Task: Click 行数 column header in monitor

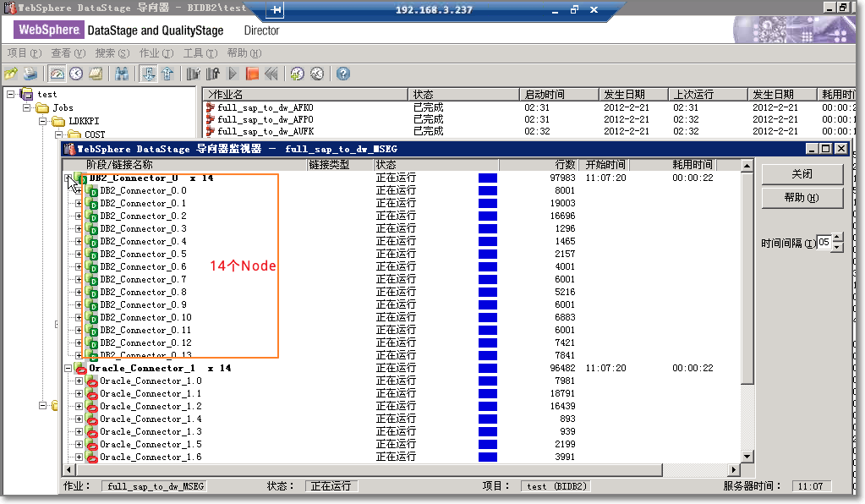Action: (x=539, y=165)
